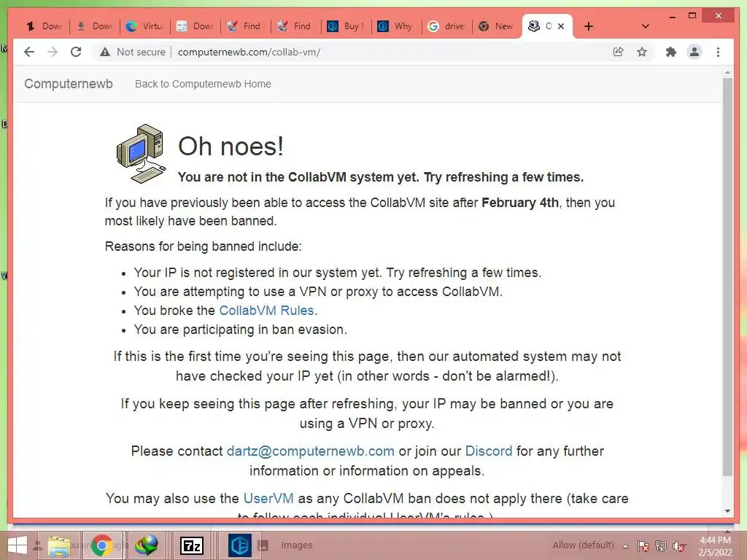Click the network tray icon
The height and width of the screenshot is (560, 747).
click(661, 546)
